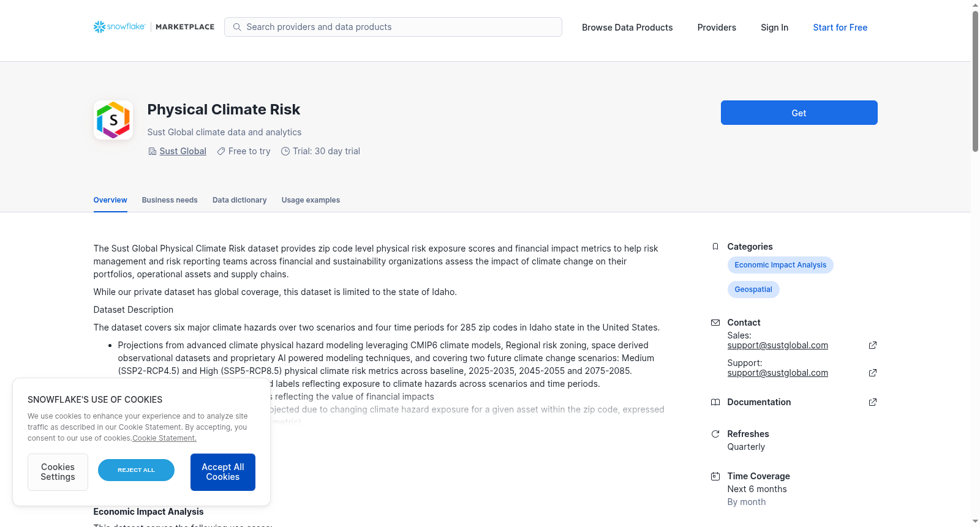The image size is (980, 527).
Task: Click the scrollbar down arrow
Action: (x=975, y=521)
